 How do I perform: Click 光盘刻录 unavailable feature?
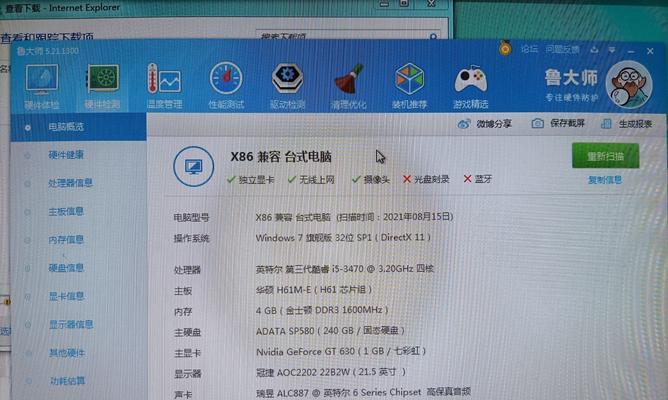pos(426,179)
